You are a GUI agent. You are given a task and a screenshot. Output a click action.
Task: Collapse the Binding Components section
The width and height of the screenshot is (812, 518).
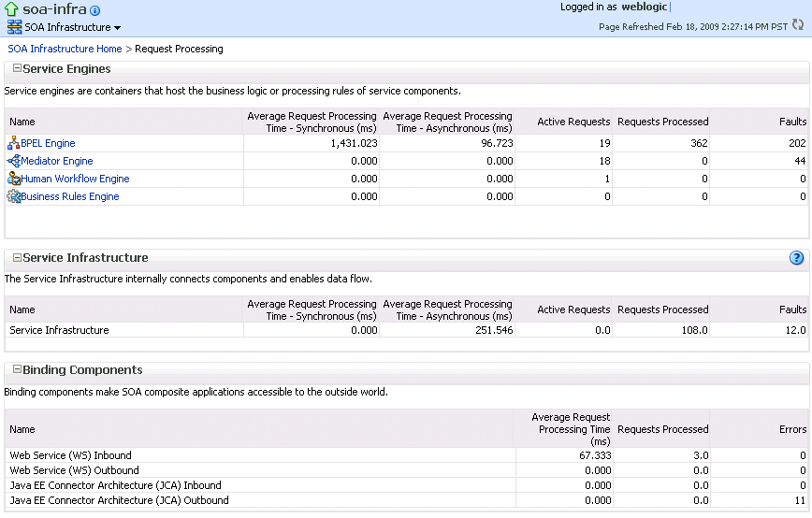click(17, 369)
